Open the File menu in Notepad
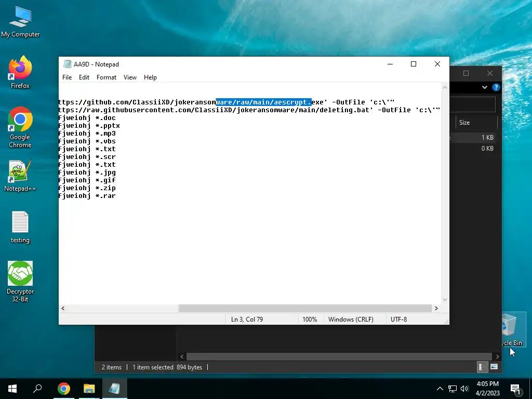 tap(67, 77)
